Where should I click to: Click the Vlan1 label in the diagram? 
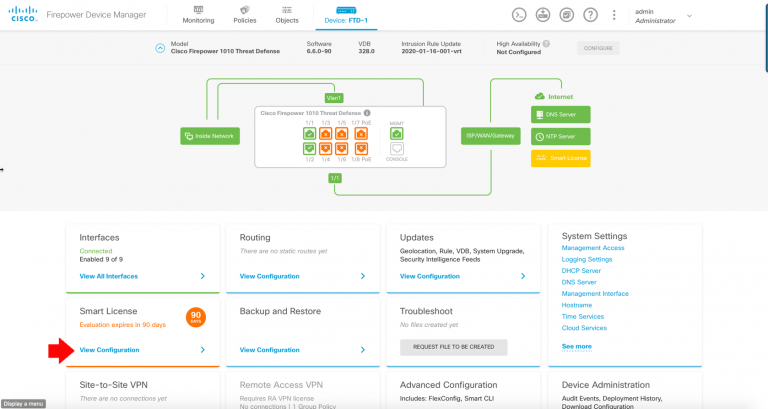tap(334, 98)
